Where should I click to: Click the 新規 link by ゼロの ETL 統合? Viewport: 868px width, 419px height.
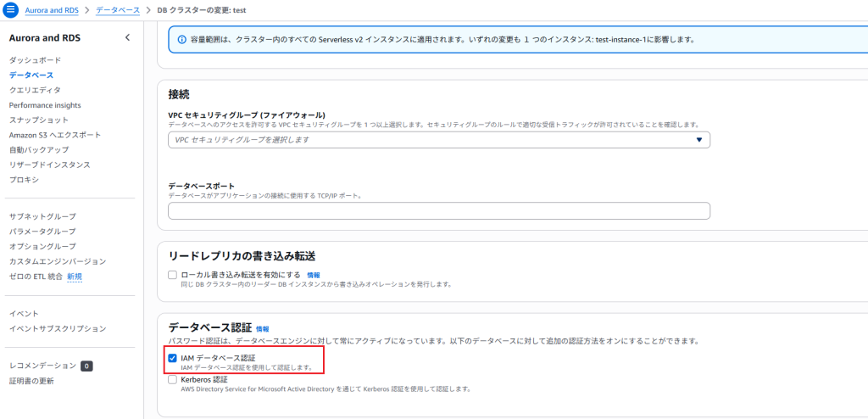75,276
